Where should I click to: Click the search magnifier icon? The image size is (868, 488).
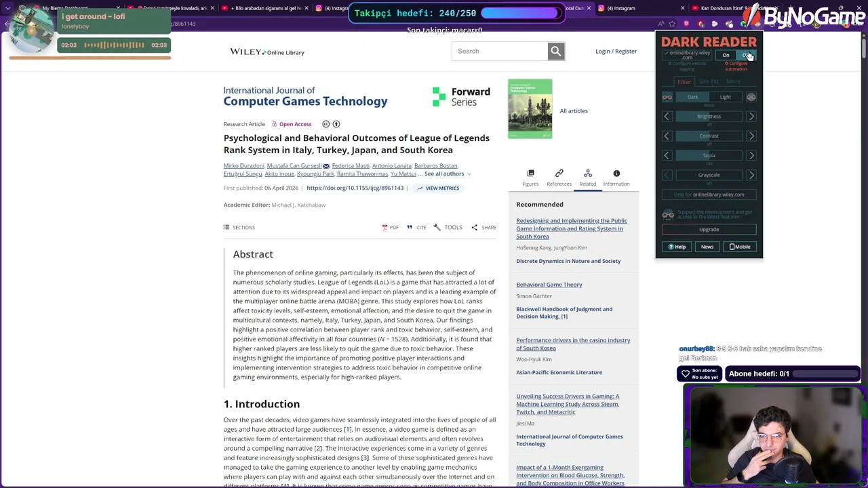click(x=556, y=51)
